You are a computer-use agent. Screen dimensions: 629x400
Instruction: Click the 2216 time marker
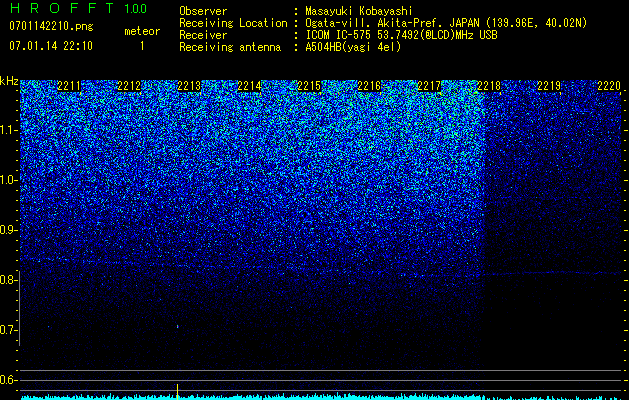click(x=369, y=86)
